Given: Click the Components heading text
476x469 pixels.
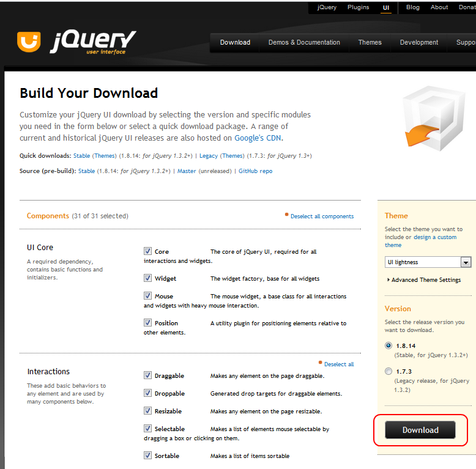Looking at the screenshot, I should click(48, 216).
